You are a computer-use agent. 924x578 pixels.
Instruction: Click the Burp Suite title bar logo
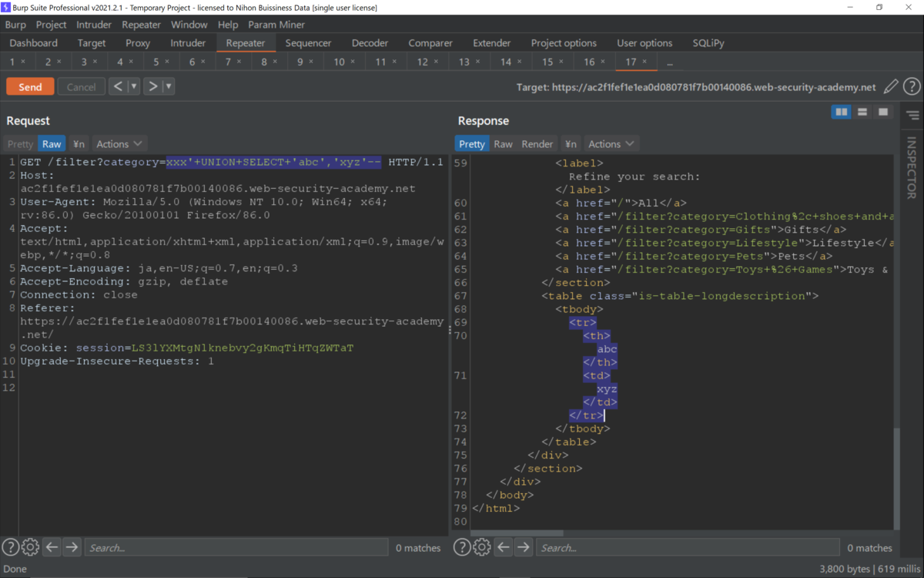tap(6, 7)
